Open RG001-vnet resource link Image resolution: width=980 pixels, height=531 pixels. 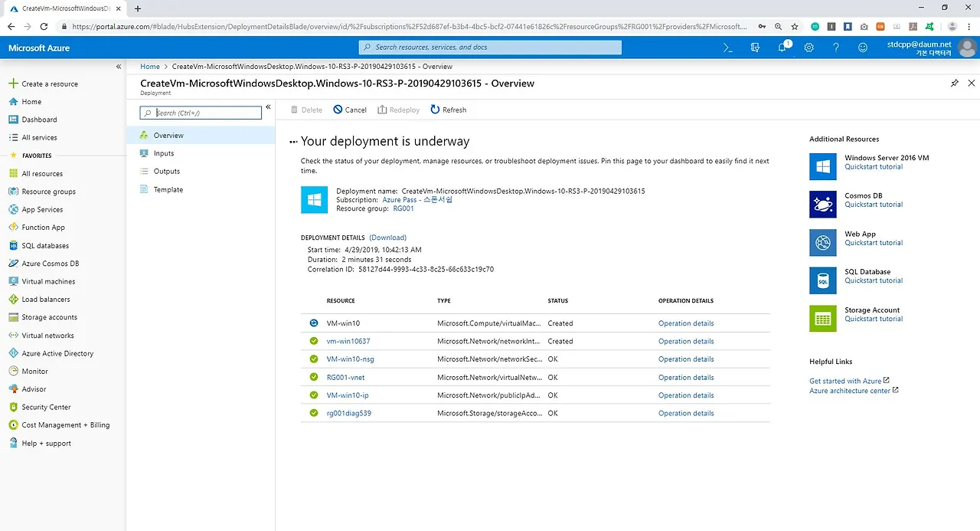[x=345, y=377]
